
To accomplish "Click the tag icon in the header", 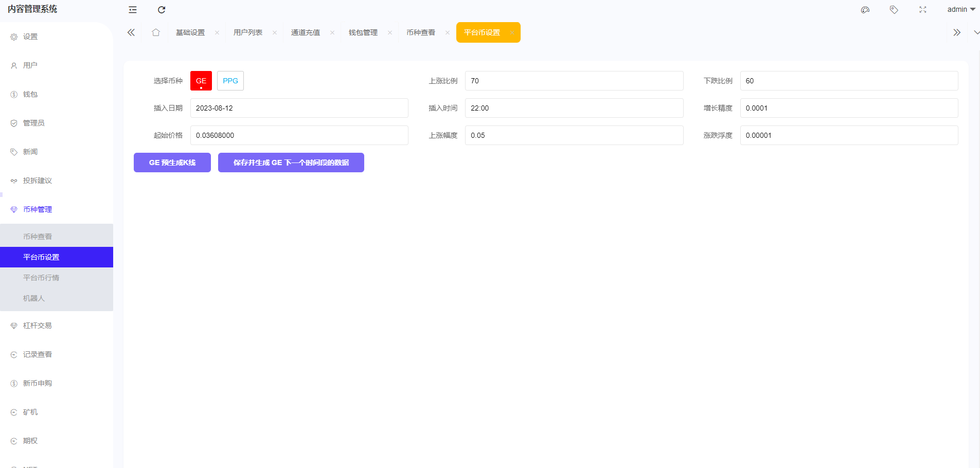I will pos(894,9).
